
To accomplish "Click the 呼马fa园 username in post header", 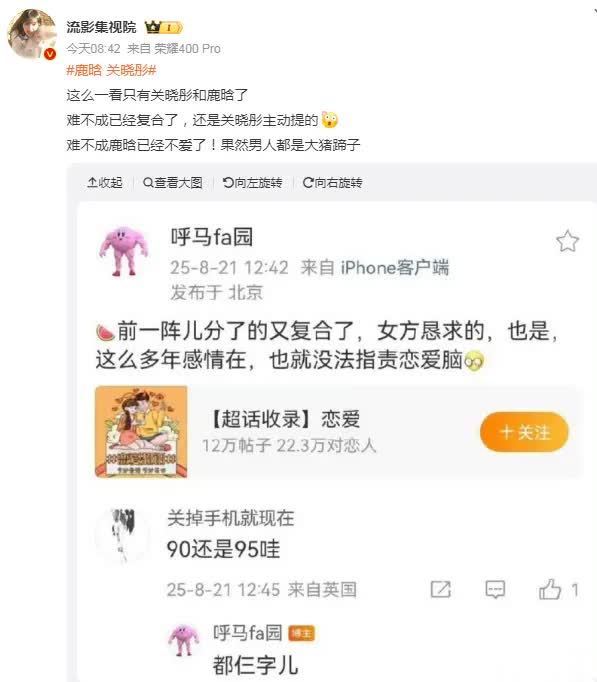I will [x=212, y=237].
